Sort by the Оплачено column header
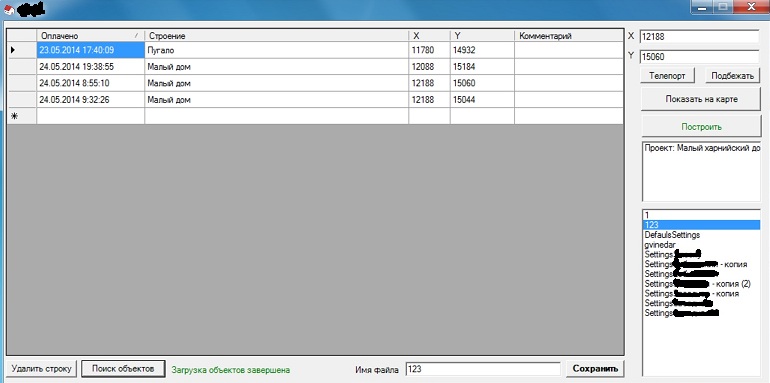 (x=90, y=36)
